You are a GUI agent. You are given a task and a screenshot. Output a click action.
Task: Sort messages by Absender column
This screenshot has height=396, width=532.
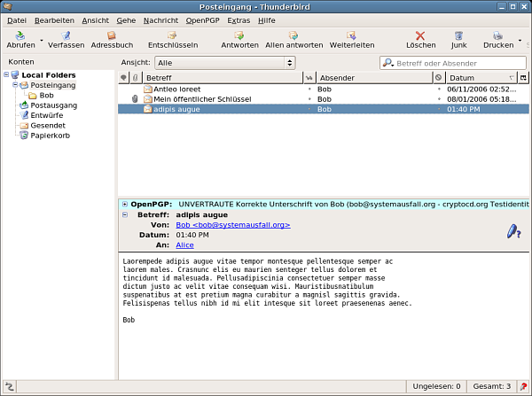[374, 78]
